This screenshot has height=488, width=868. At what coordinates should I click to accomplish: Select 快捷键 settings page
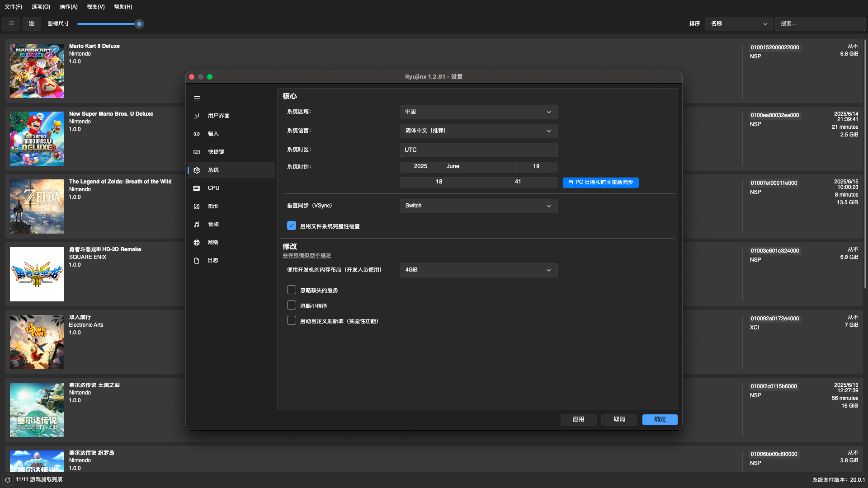231,152
